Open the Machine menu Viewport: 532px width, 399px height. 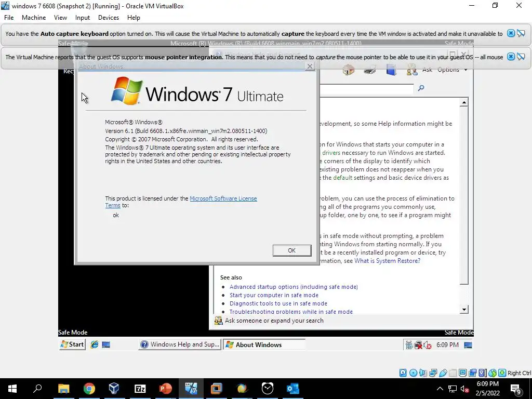[34, 18]
